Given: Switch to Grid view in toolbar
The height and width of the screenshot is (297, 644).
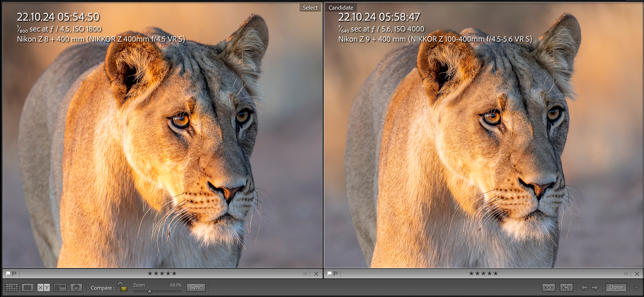Looking at the screenshot, I should click(x=12, y=288).
